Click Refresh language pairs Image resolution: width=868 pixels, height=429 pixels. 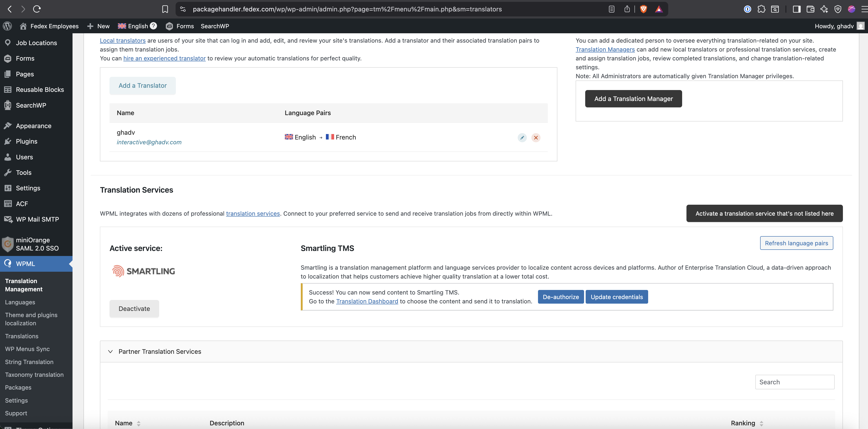(x=796, y=243)
